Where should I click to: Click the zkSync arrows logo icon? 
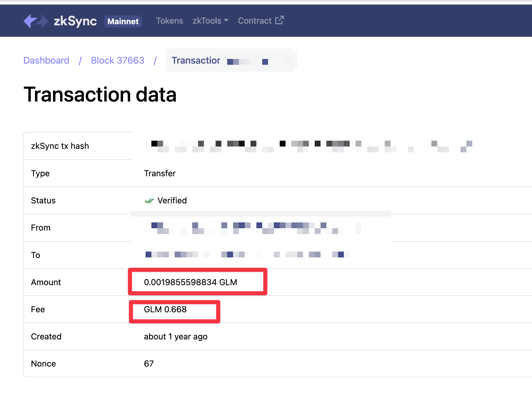click(x=36, y=21)
